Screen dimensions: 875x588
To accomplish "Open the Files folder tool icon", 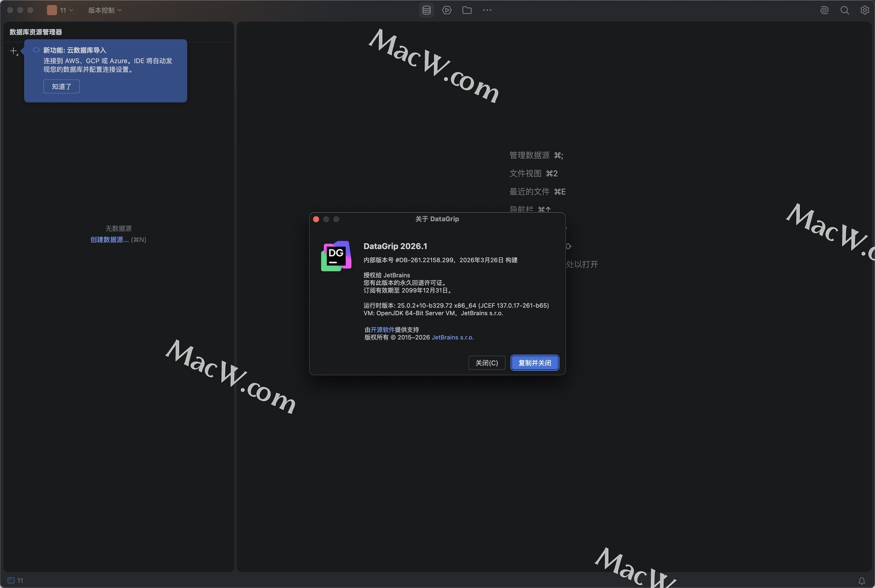I will (467, 10).
